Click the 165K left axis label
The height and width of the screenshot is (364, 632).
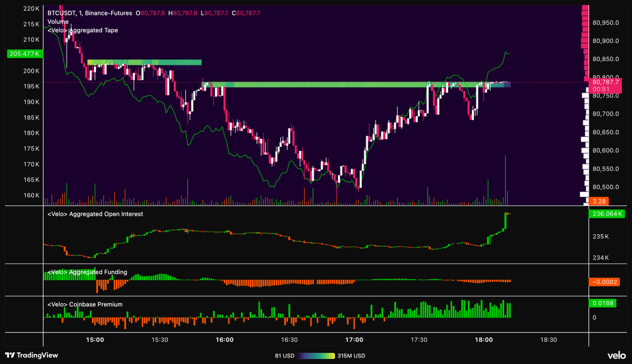[x=31, y=180]
